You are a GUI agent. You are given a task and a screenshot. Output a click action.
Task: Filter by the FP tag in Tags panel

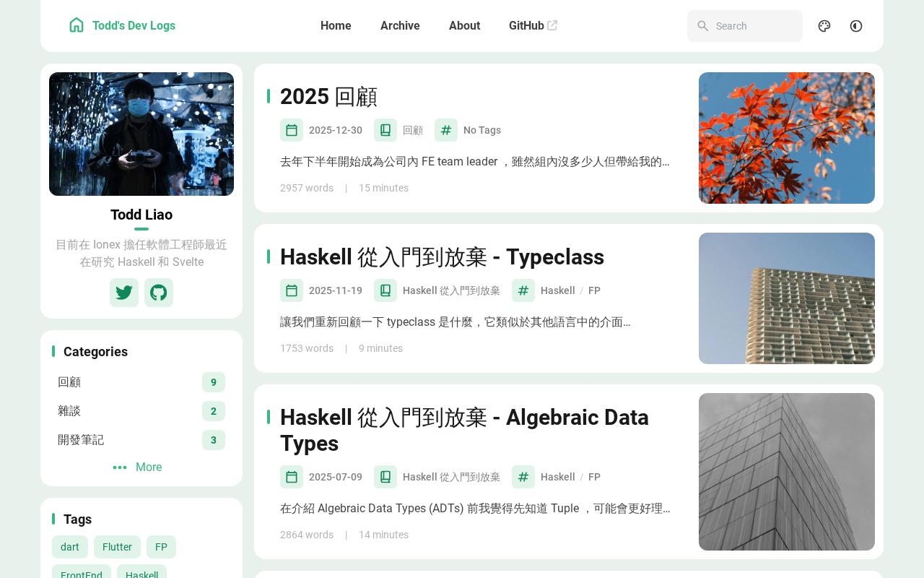pos(161,547)
